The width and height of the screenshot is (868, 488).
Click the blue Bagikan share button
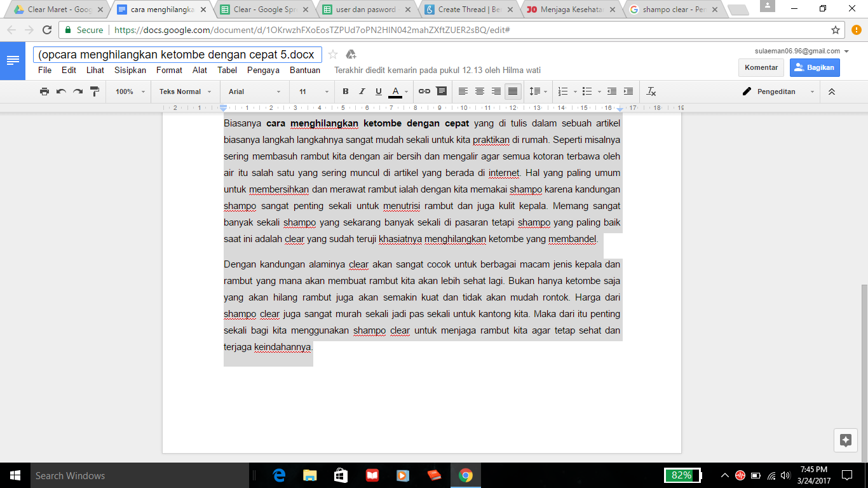tap(815, 67)
